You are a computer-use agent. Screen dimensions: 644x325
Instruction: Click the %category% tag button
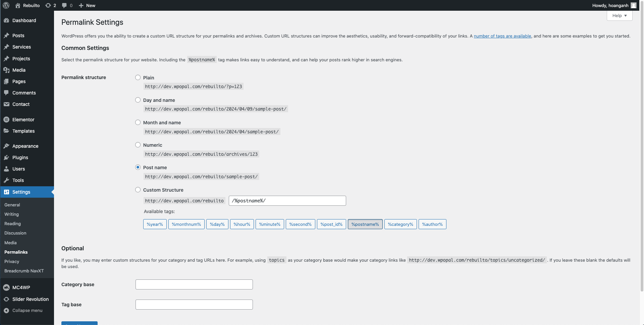(x=400, y=224)
